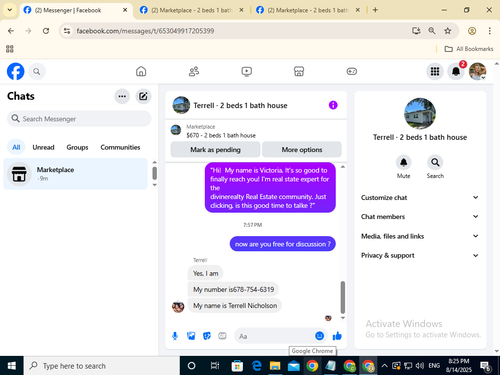
Task: Click the browser back arrow
Action: point(11,31)
